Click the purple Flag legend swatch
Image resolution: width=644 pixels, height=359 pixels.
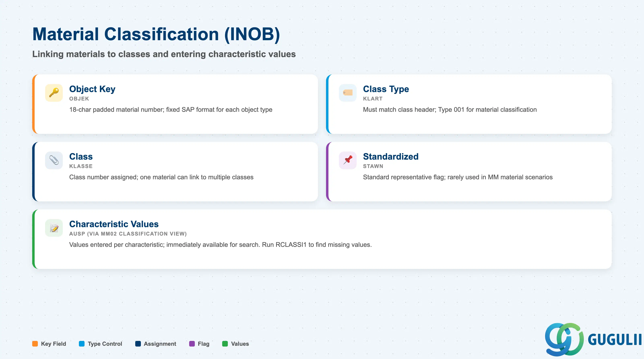tap(192, 344)
